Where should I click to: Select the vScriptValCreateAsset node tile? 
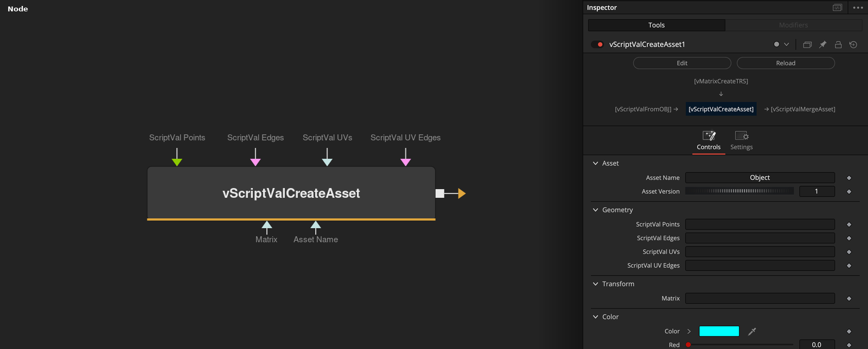point(291,193)
